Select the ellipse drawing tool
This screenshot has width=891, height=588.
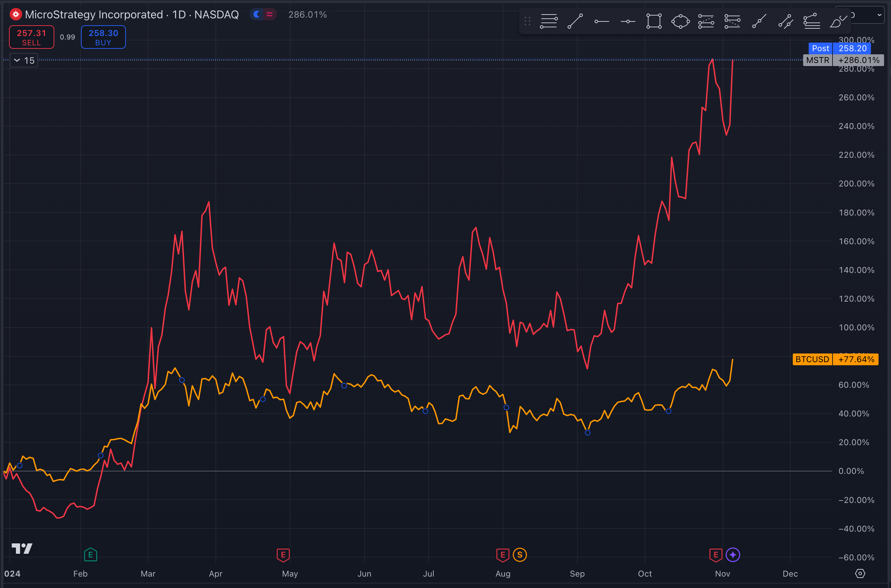tap(680, 21)
